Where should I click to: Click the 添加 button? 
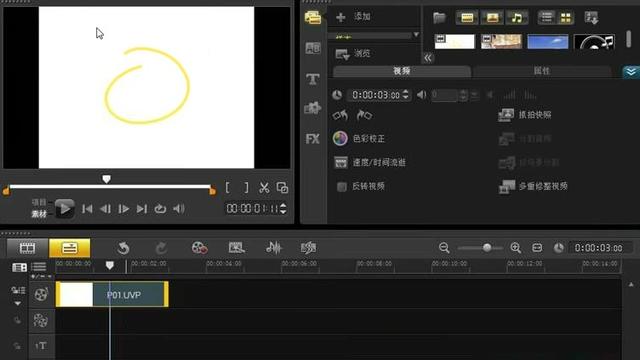(x=353, y=17)
